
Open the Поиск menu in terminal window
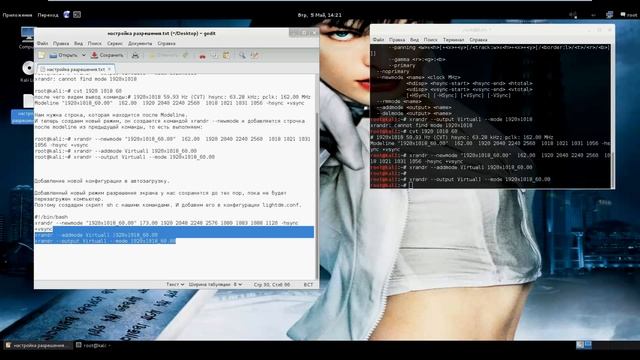click(x=430, y=40)
